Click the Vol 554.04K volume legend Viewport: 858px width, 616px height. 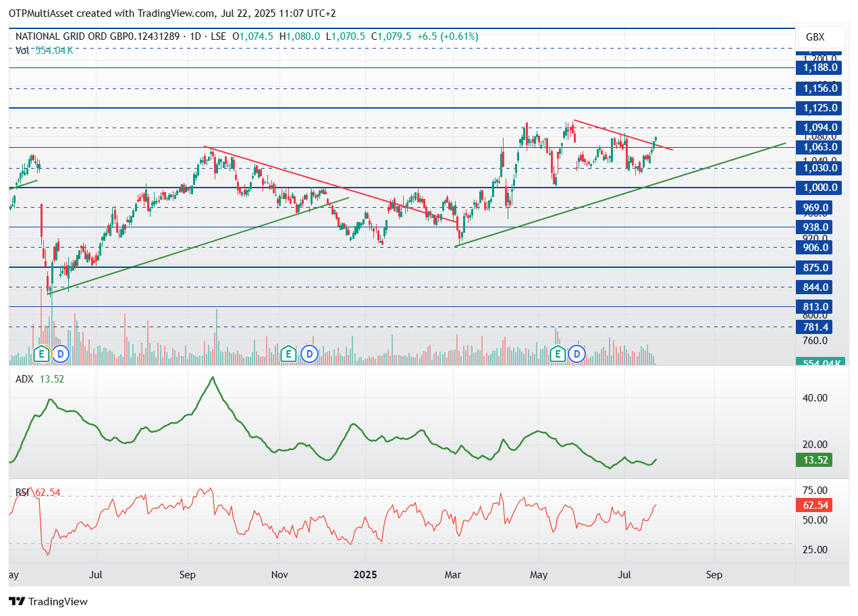[45, 50]
